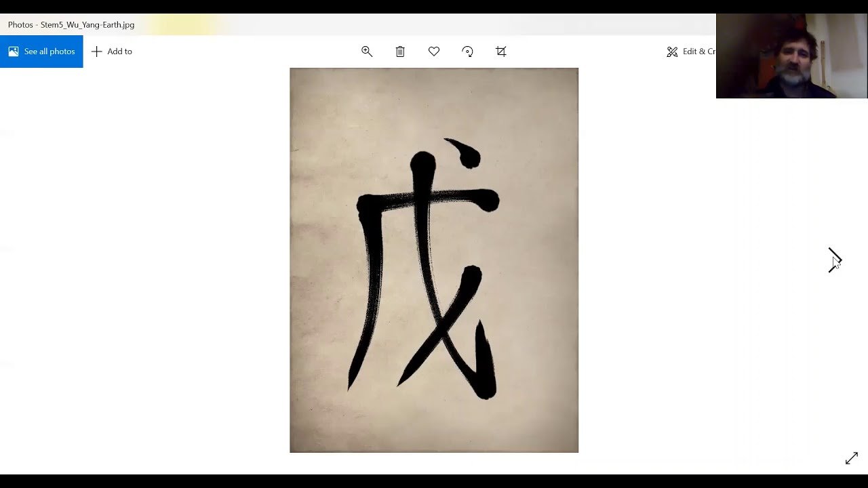Click the Stem5_Wu_Yang-Earth.jpg window title

coord(71,25)
